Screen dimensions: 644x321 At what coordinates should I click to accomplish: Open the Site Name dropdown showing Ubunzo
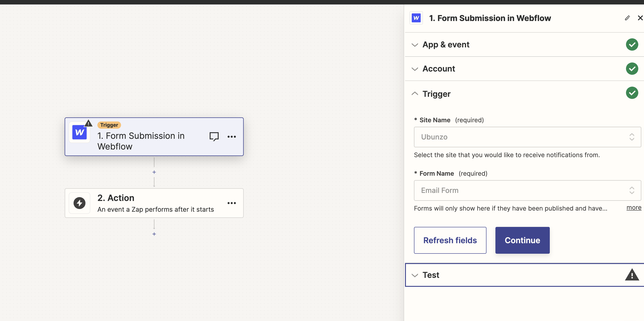(527, 137)
